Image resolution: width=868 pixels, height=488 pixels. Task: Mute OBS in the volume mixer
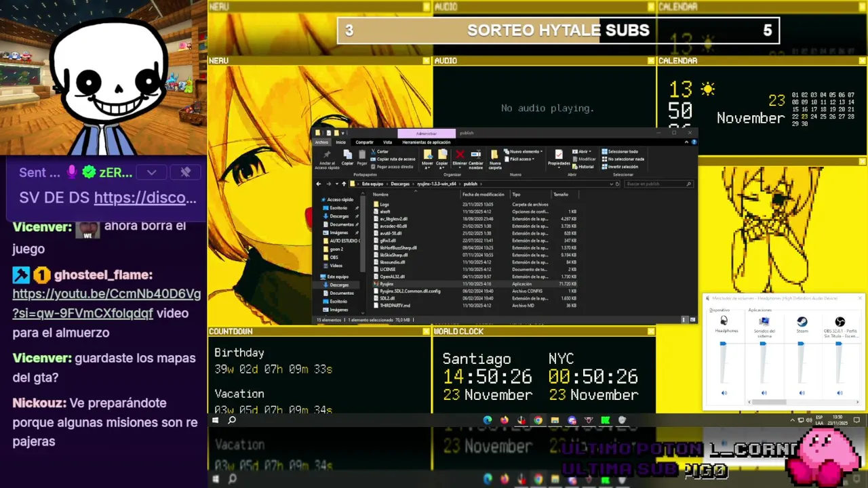pos(840,392)
